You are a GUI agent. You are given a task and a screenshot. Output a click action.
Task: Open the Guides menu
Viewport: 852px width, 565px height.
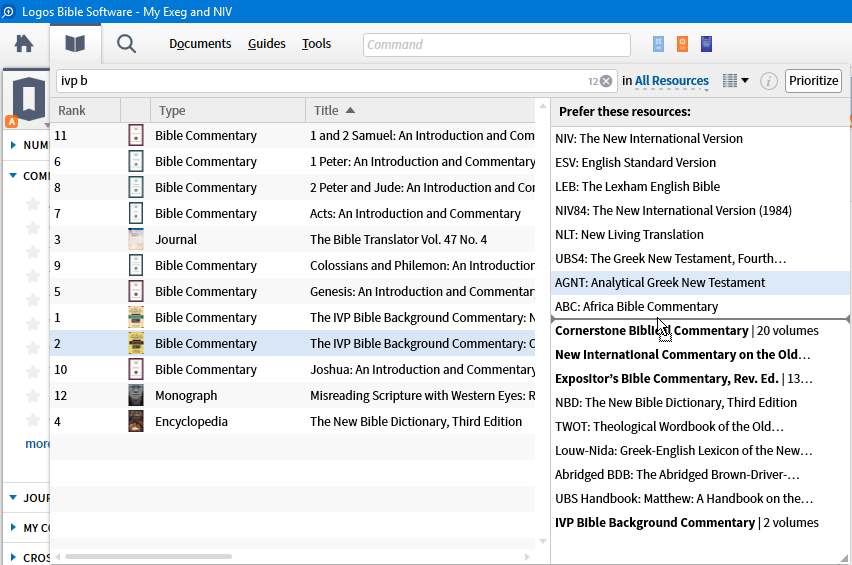[x=266, y=43]
